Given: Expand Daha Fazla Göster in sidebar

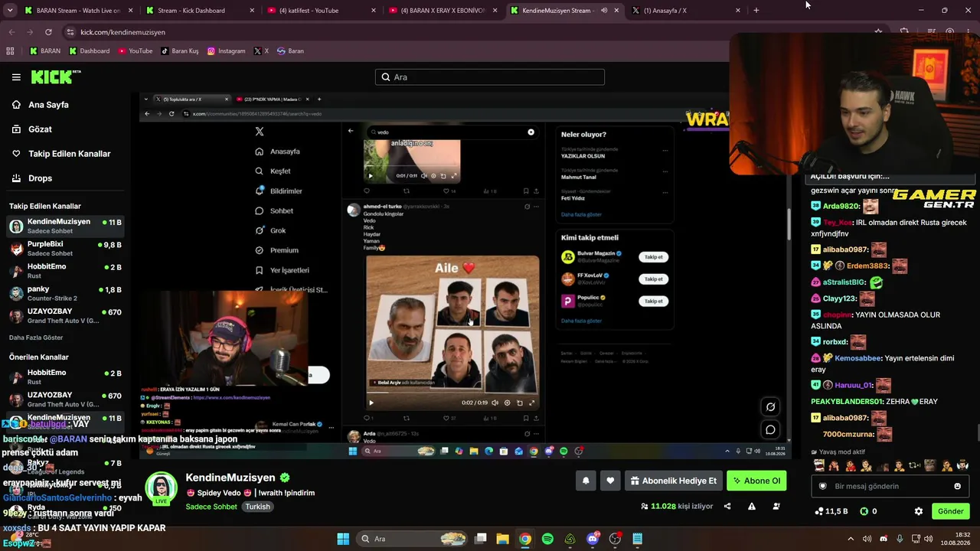Looking at the screenshot, I should (36, 337).
